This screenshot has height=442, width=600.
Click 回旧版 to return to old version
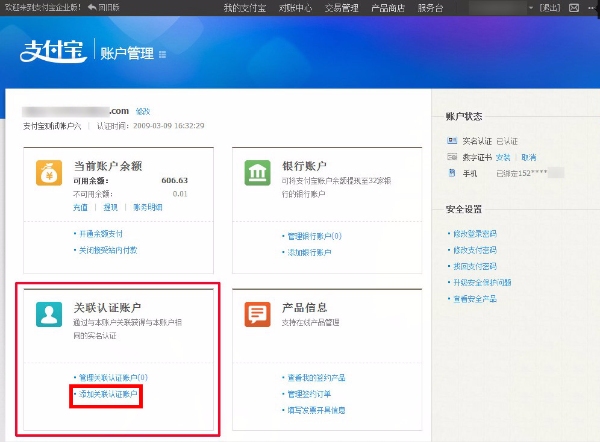[109, 7]
